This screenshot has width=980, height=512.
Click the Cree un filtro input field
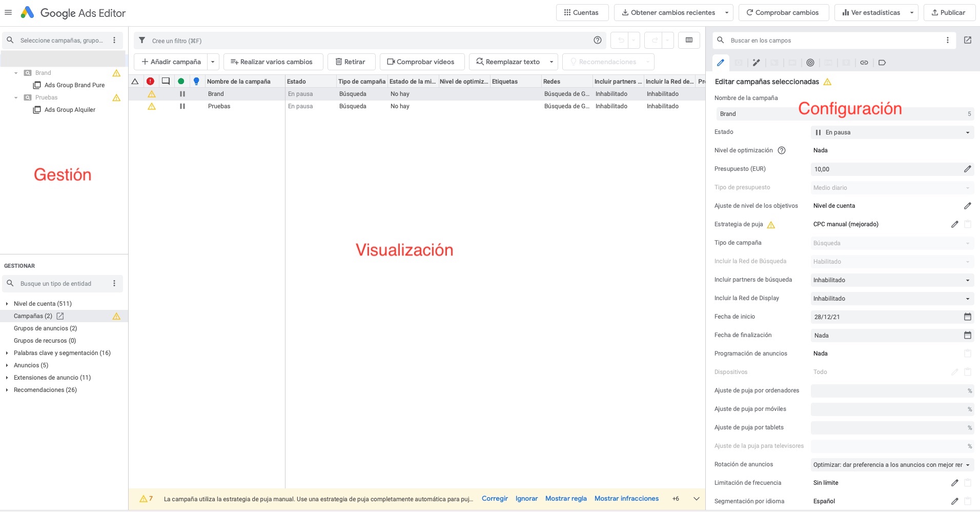click(359, 41)
